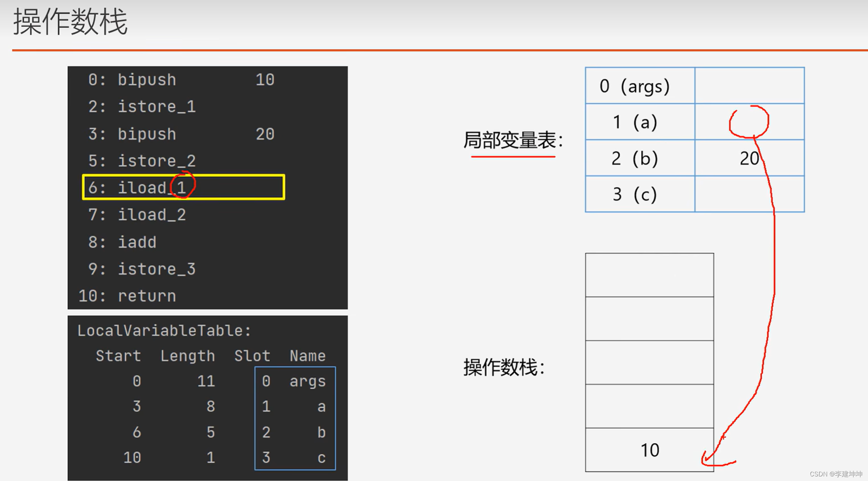868x481 pixels.
Task: Click the topmost empty stack cell
Action: pyautogui.click(x=649, y=275)
